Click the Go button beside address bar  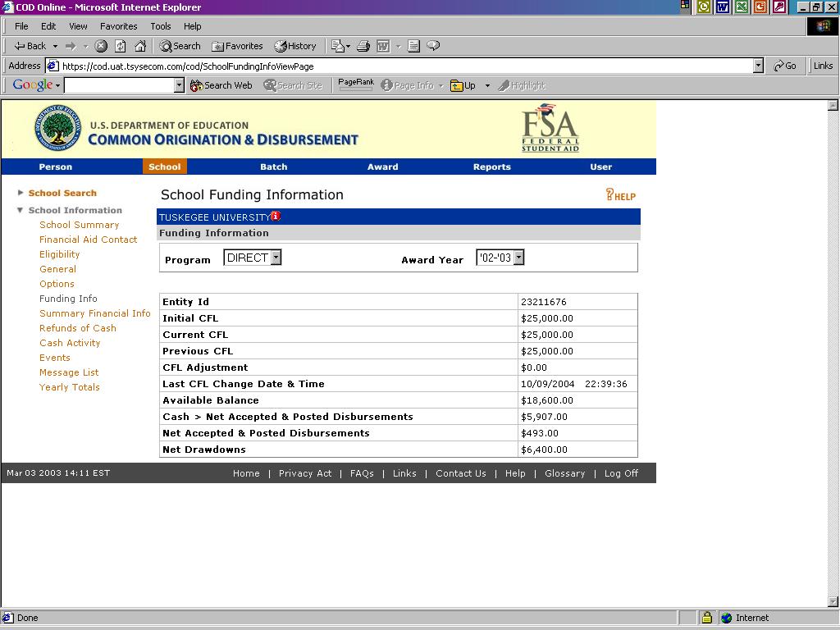785,66
